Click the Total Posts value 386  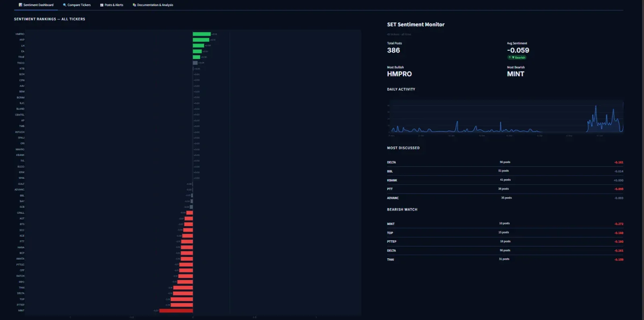(394, 50)
